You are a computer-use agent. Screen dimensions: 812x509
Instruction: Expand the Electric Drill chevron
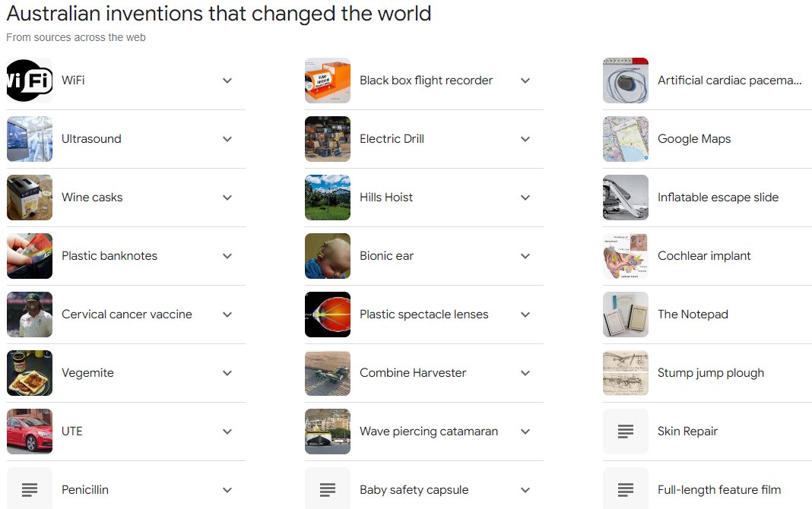click(525, 139)
